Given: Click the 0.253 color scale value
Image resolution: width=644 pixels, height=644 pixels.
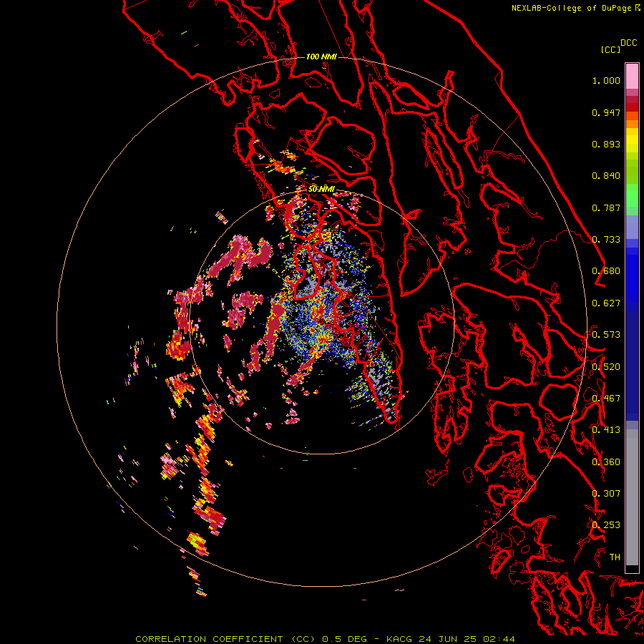Looking at the screenshot, I should pos(606,525).
